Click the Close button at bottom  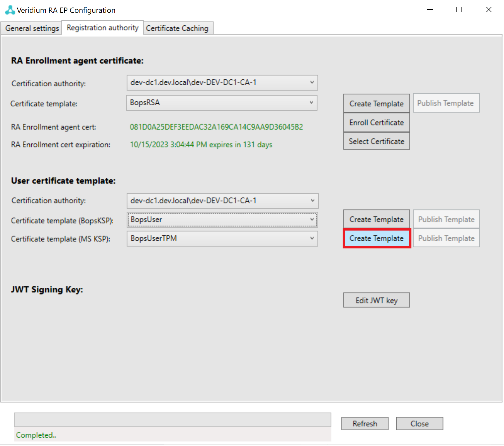tap(419, 424)
